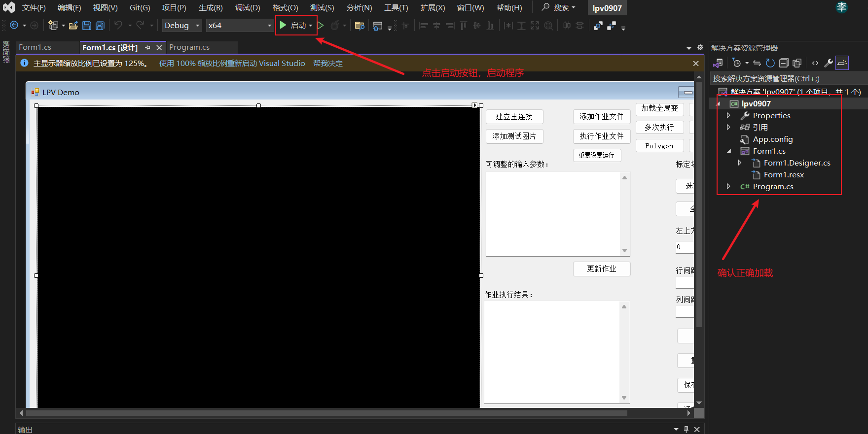Toggle the preview selected items icon

[x=842, y=63]
